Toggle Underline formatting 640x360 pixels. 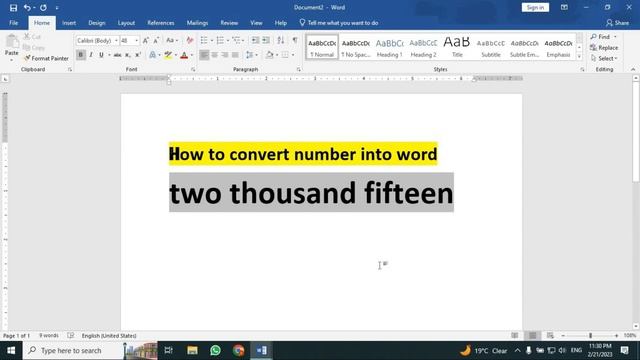101,55
